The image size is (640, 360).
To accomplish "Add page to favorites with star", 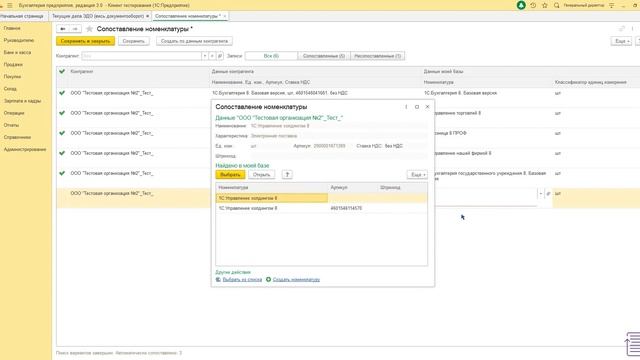I will pyautogui.click(x=89, y=29).
